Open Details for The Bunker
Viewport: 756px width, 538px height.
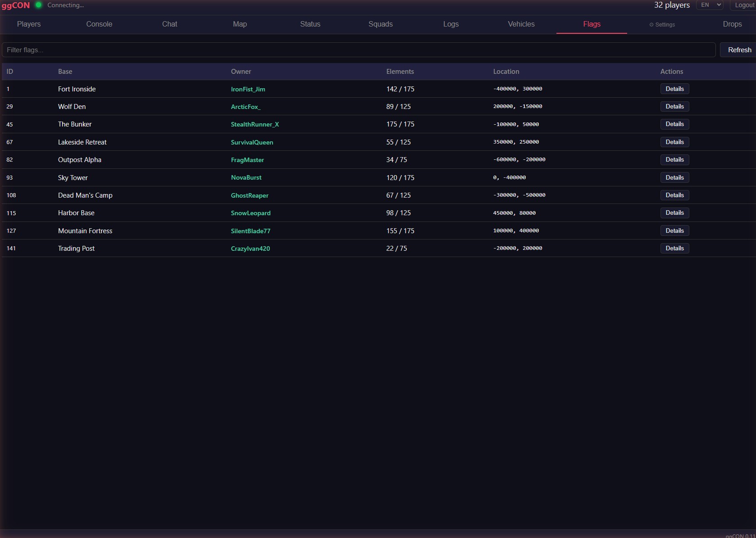(674, 124)
